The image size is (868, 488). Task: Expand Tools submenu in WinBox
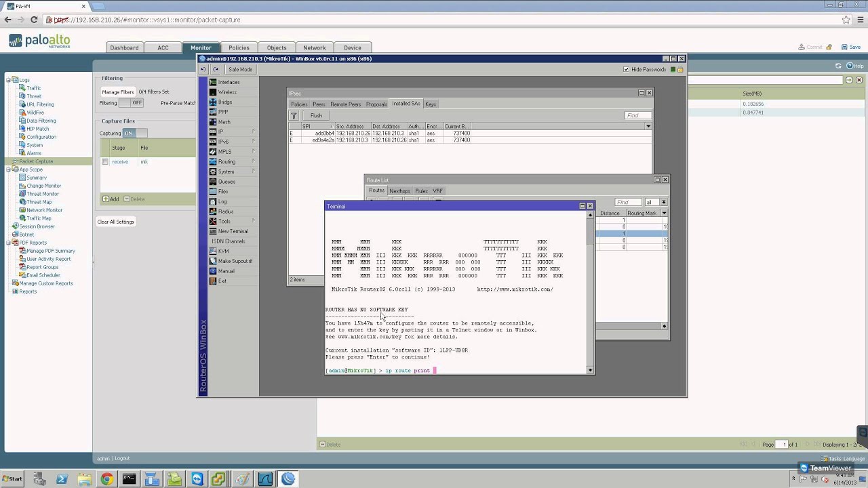[x=233, y=221]
